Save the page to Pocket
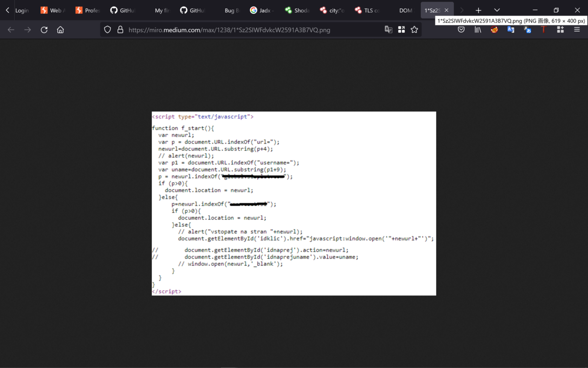 pos(461,30)
